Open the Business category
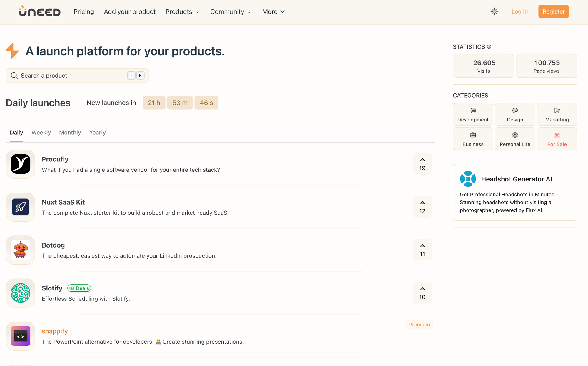 tap(473, 139)
